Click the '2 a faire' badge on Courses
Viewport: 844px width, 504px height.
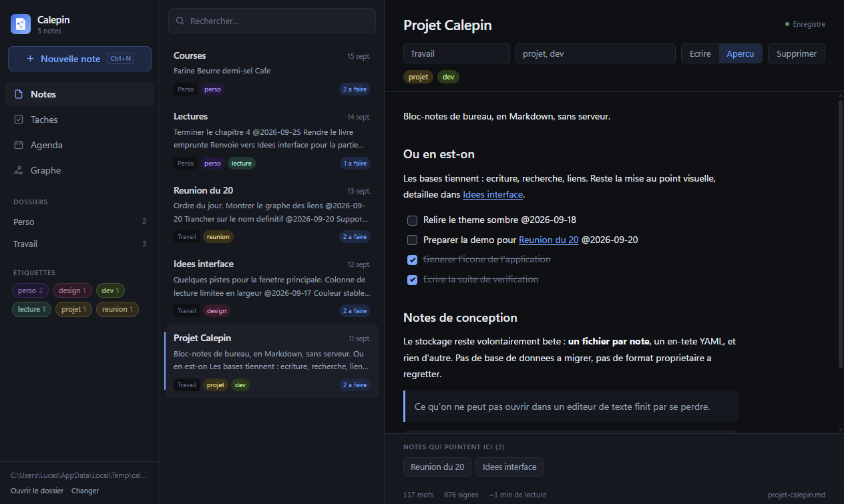pos(355,89)
